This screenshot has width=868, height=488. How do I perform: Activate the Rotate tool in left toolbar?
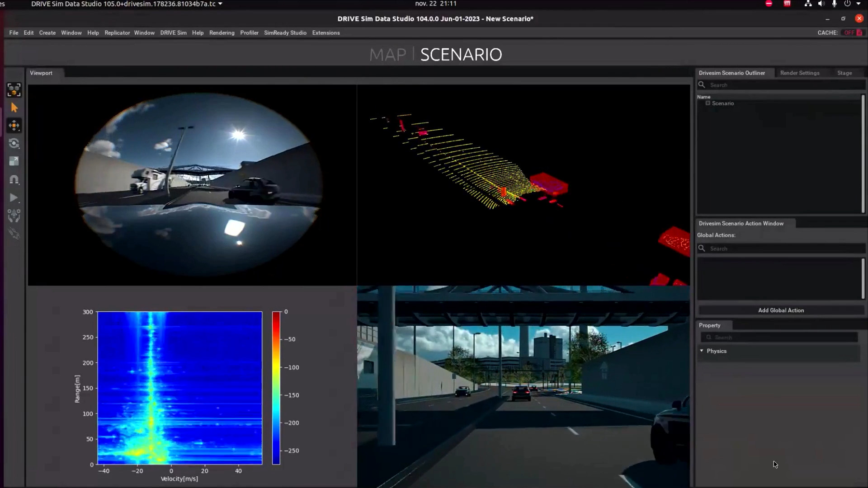tap(14, 144)
